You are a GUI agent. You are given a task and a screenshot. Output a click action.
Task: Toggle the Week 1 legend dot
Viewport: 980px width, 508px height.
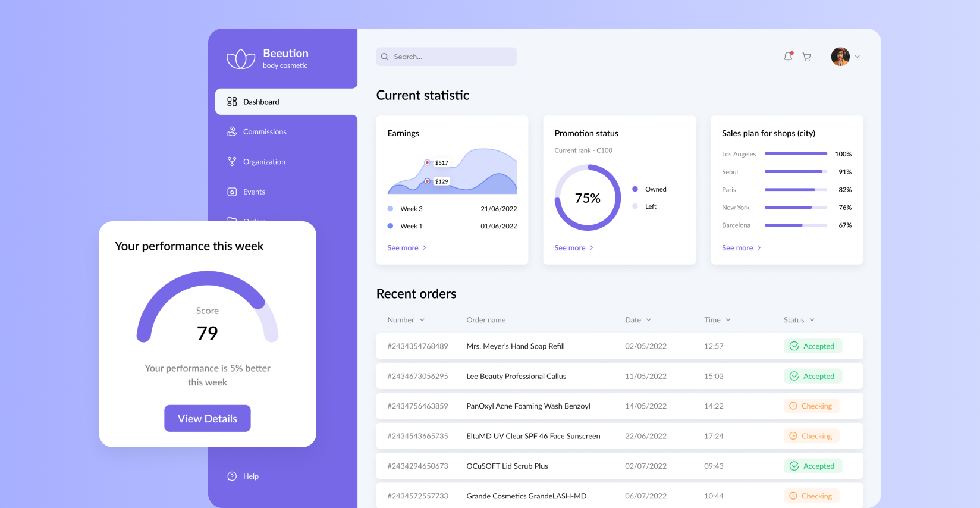390,226
